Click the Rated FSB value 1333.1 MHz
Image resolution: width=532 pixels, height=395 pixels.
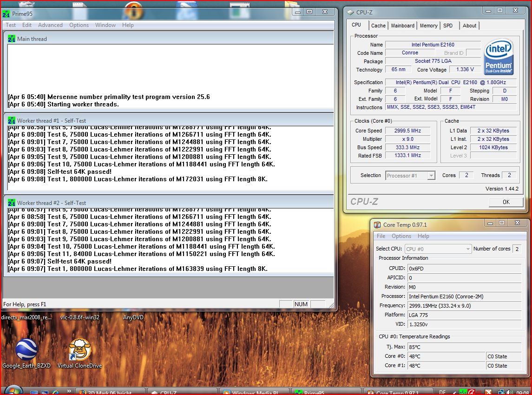[407, 155]
